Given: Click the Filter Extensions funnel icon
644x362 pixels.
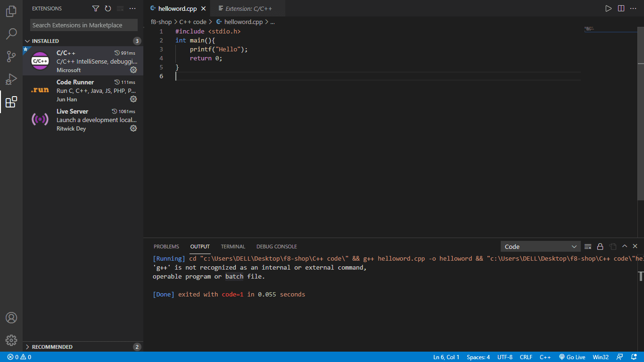Looking at the screenshot, I should pos(96,8).
